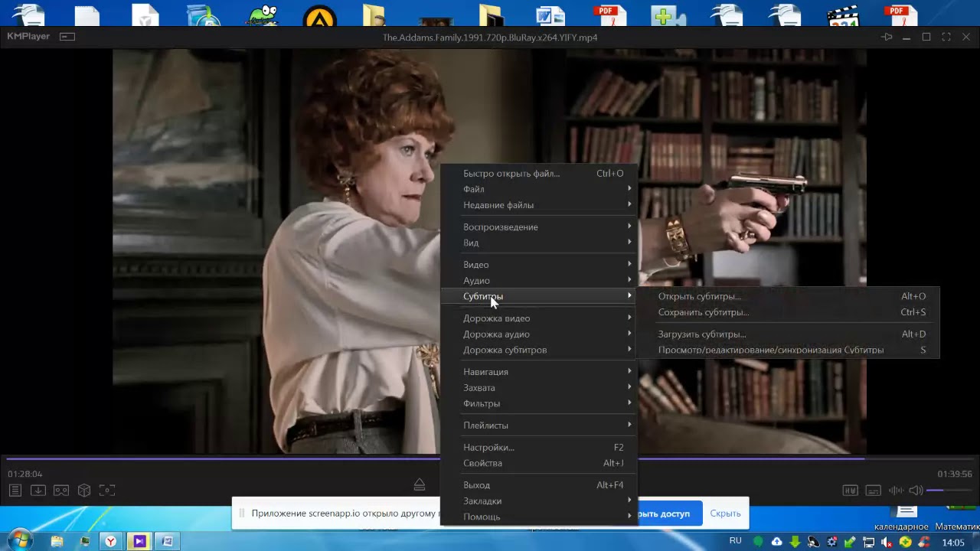The width and height of the screenshot is (980, 551).
Task: Expand the 'Файл' submenu
Action: (539, 189)
